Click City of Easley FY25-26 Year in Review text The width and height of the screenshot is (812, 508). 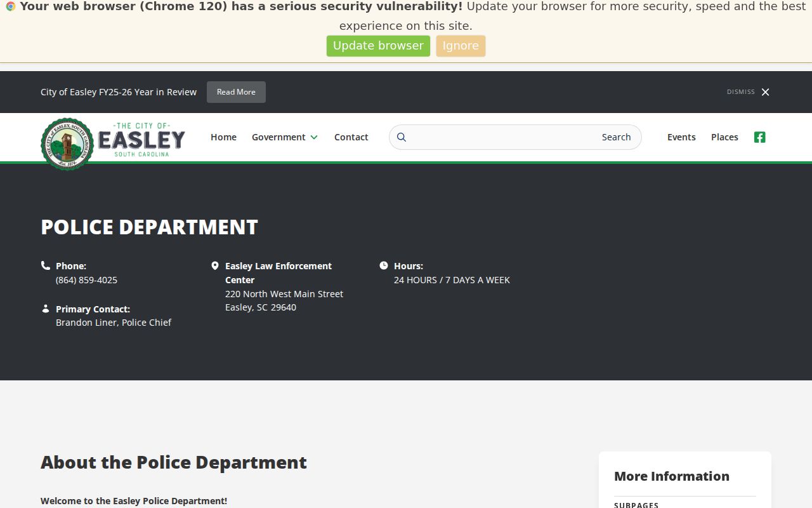(119, 92)
